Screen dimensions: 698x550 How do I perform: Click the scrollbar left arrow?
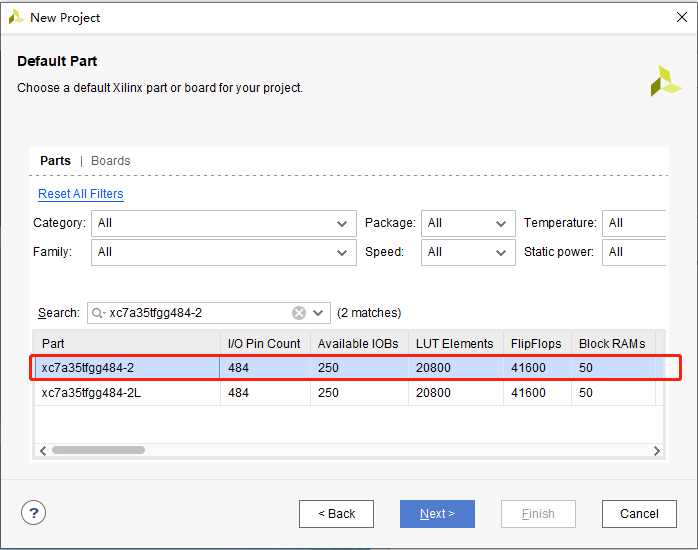point(43,451)
